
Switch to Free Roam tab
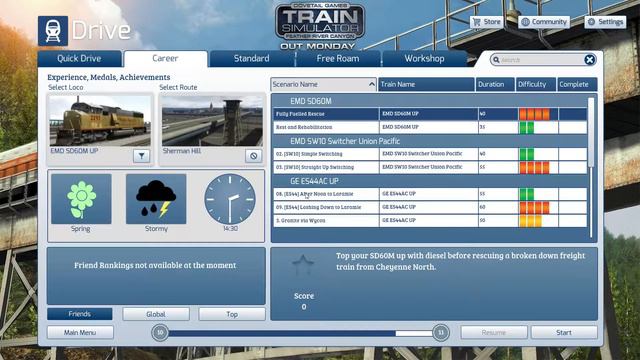click(x=338, y=58)
